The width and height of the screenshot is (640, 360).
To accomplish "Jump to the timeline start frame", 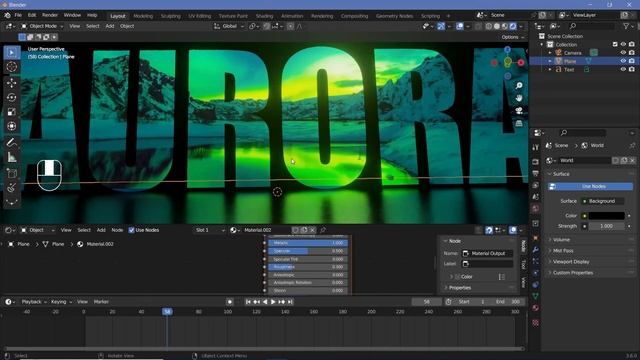I will click(x=248, y=302).
